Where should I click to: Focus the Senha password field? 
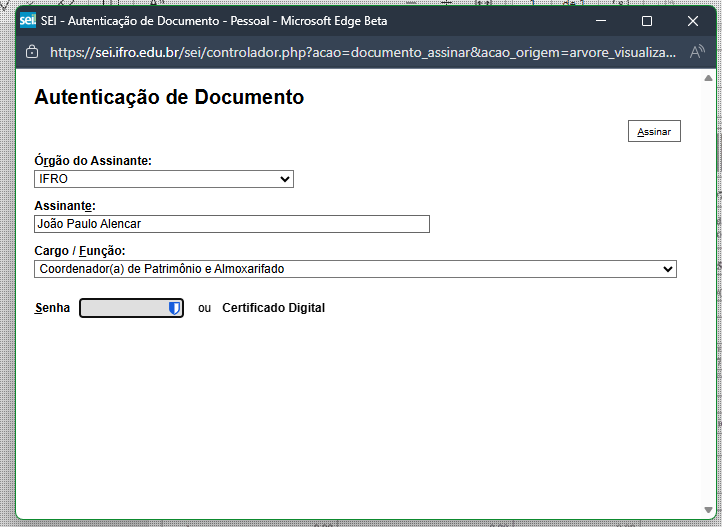[x=123, y=309]
